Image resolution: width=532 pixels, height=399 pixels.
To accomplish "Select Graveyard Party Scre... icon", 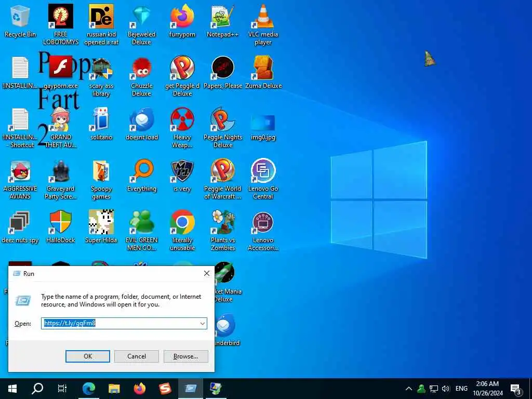I will tap(60, 180).
